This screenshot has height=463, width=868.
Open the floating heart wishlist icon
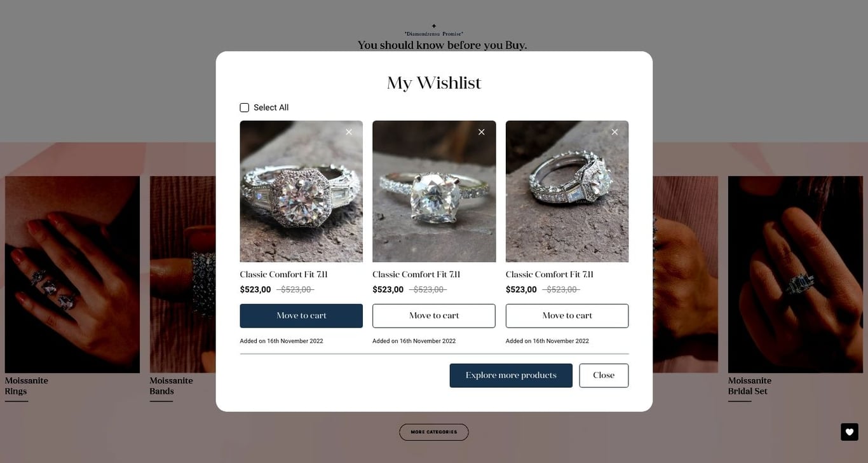click(x=850, y=432)
